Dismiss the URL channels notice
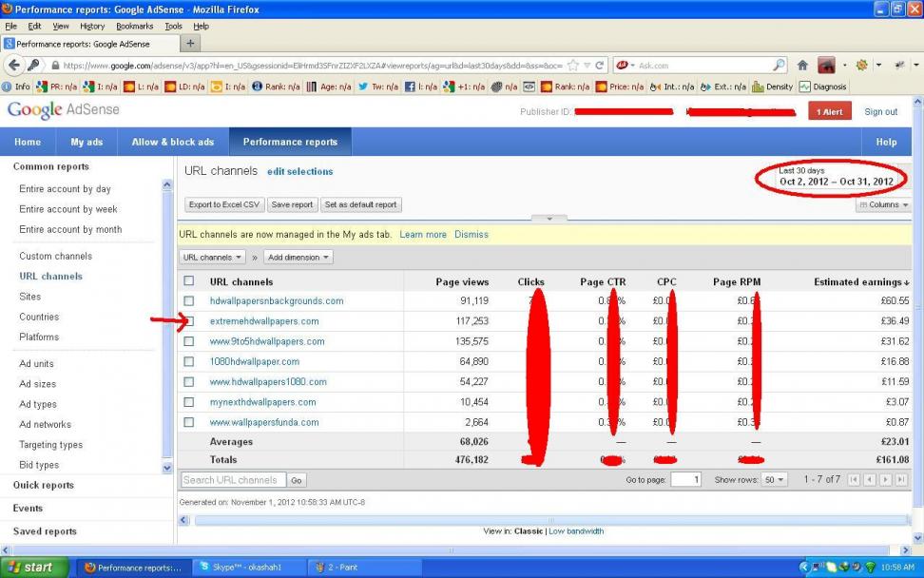This screenshot has height=578, width=924. click(x=472, y=235)
